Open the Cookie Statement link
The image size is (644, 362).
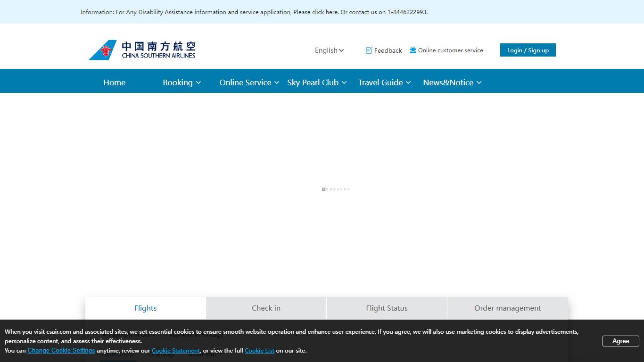click(x=176, y=351)
